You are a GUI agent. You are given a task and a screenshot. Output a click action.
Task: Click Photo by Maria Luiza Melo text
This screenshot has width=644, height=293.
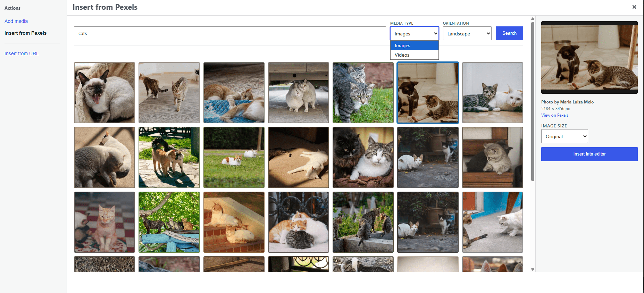pos(567,102)
